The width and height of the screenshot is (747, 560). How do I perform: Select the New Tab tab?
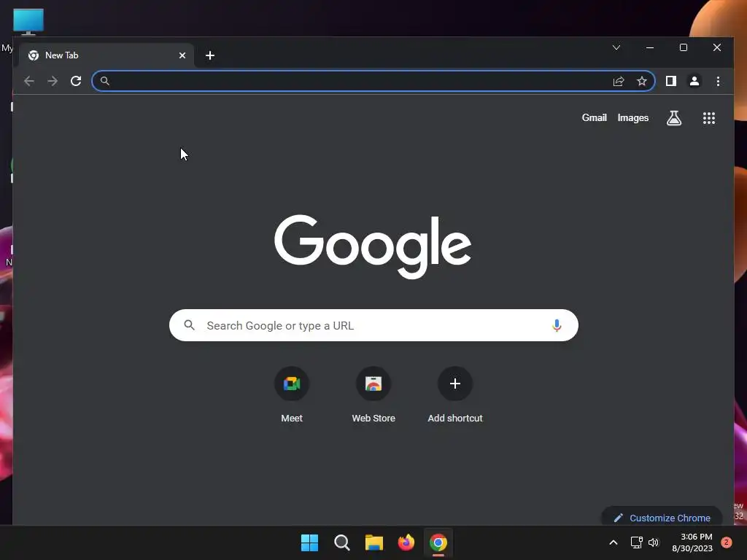(x=107, y=55)
